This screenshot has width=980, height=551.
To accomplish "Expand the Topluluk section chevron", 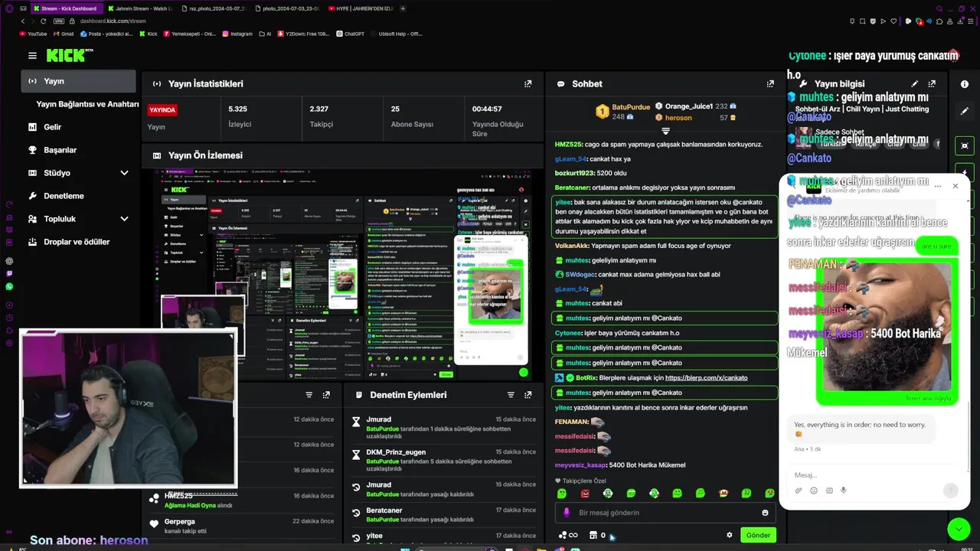I will click(124, 219).
